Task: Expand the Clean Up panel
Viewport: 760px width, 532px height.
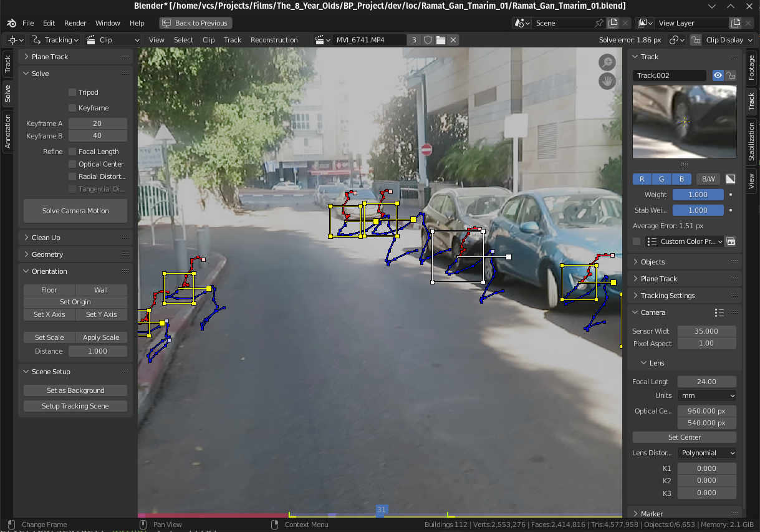Action: [46, 238]
